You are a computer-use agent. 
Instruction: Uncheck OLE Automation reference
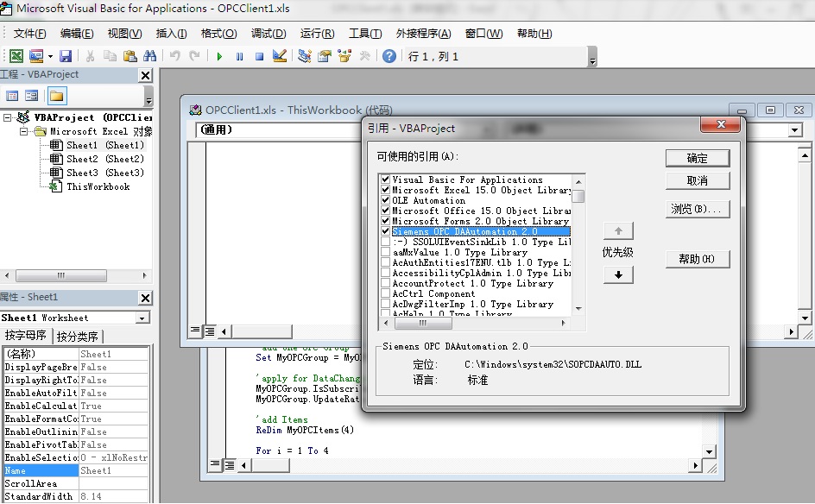pyautogui.click(x=386, y=200)
